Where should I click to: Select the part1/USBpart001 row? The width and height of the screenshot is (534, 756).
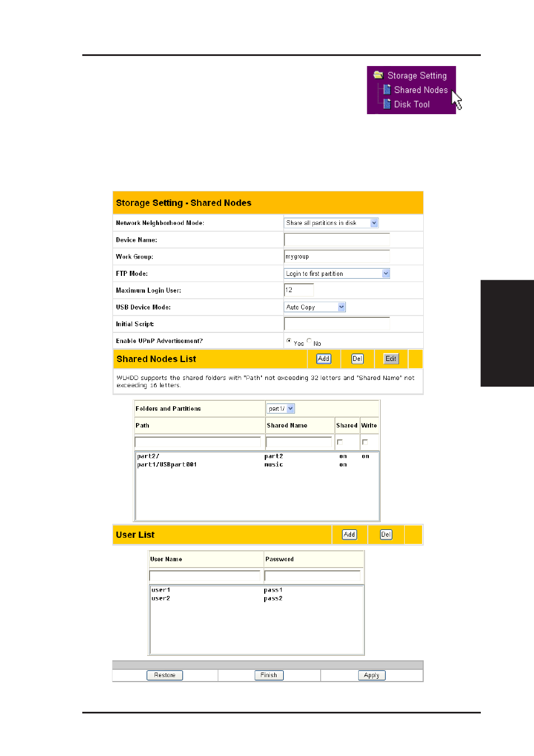pyautogui.click(x=257, y=464)
